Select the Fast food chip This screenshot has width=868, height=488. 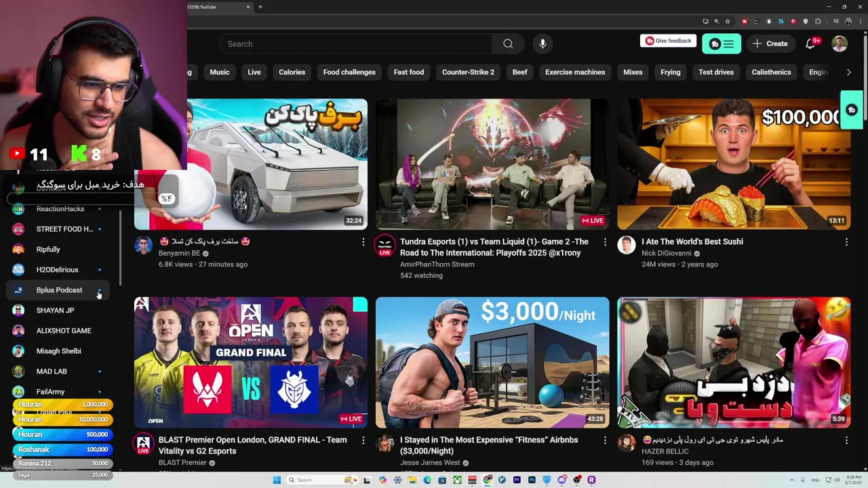tap(409, 72)
